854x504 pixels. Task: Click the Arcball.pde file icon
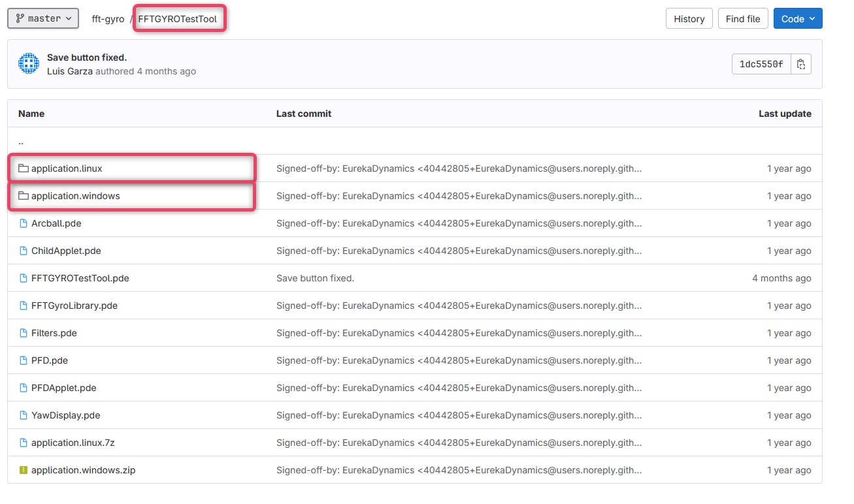(24, 223)
